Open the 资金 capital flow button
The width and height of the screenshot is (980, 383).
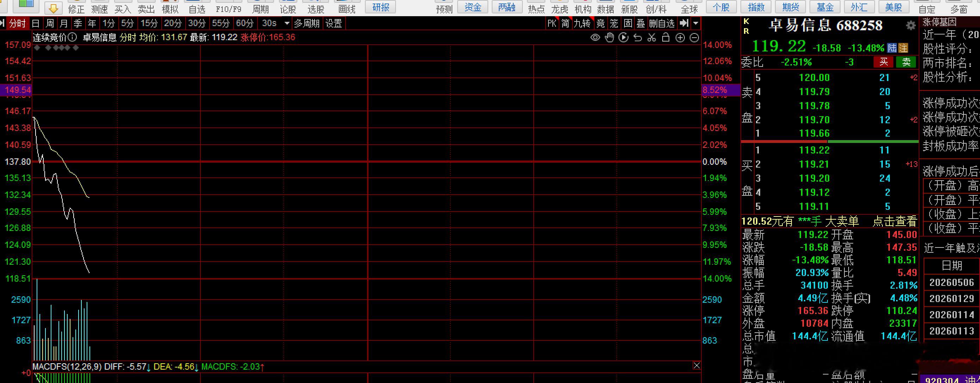pos(473,7)
